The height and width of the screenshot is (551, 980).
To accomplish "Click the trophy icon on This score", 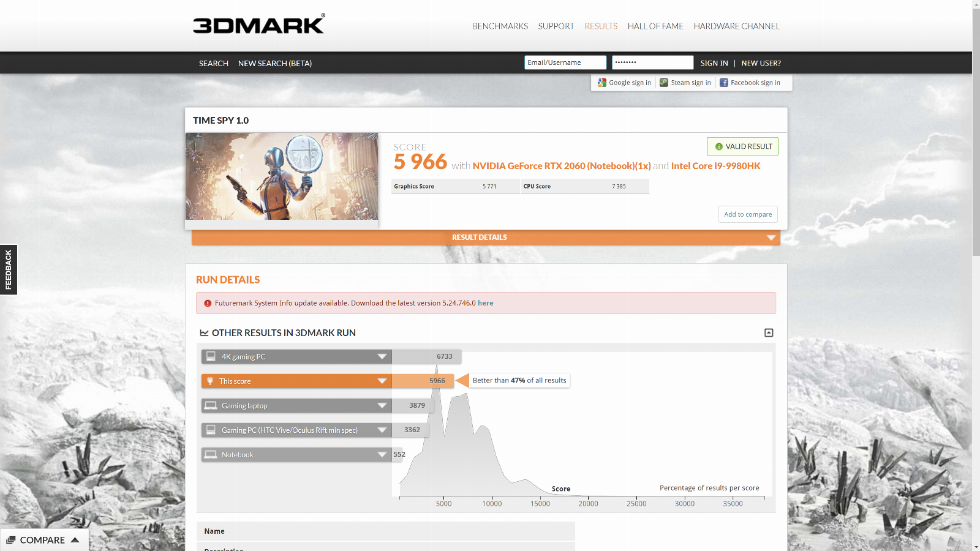I will [x=210, y=381].
